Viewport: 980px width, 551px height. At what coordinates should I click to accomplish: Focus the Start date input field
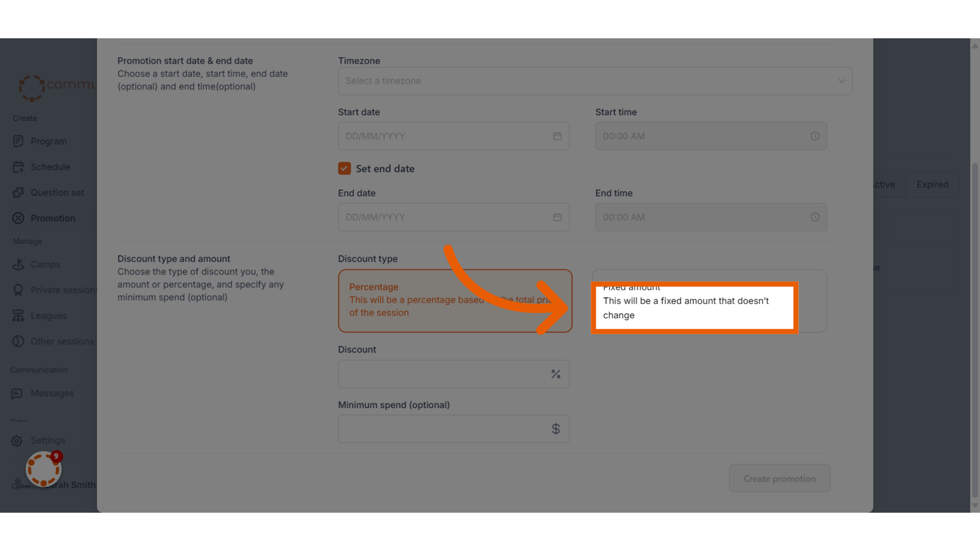click(x=453, y=136)
